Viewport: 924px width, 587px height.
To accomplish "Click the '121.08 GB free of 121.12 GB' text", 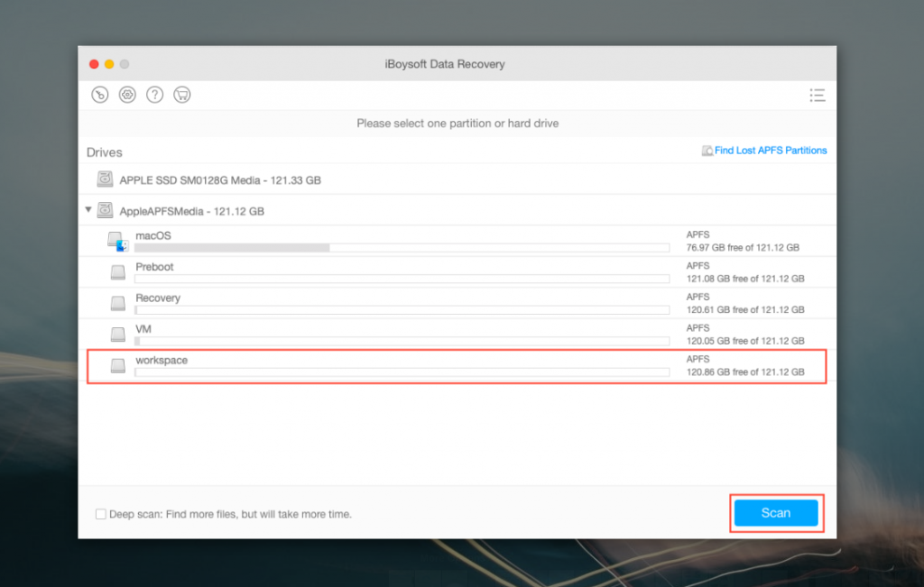I will pyautogui.click(x=744, y=279).
